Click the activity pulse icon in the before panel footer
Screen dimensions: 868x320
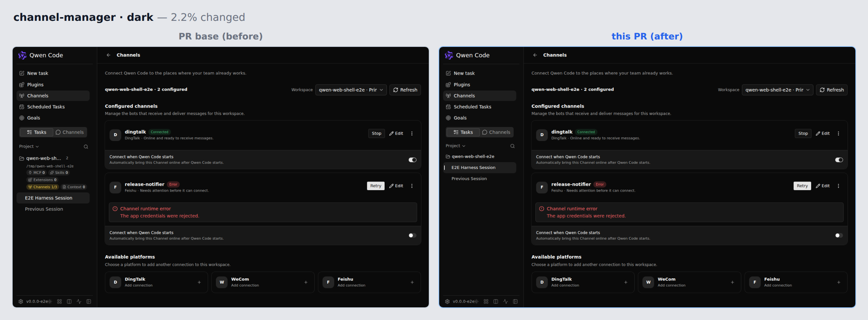[x=79, y=301]
